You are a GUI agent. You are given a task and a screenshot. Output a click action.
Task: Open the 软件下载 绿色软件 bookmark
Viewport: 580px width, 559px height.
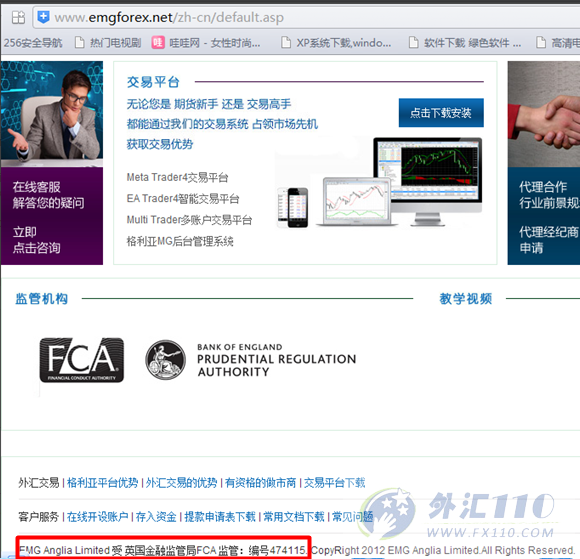(x=465, y=43)
